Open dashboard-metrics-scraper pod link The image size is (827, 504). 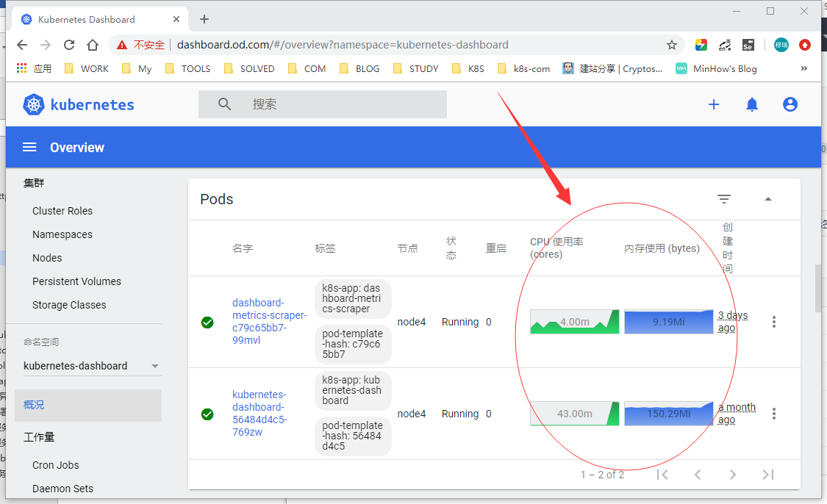pos(270,322)
